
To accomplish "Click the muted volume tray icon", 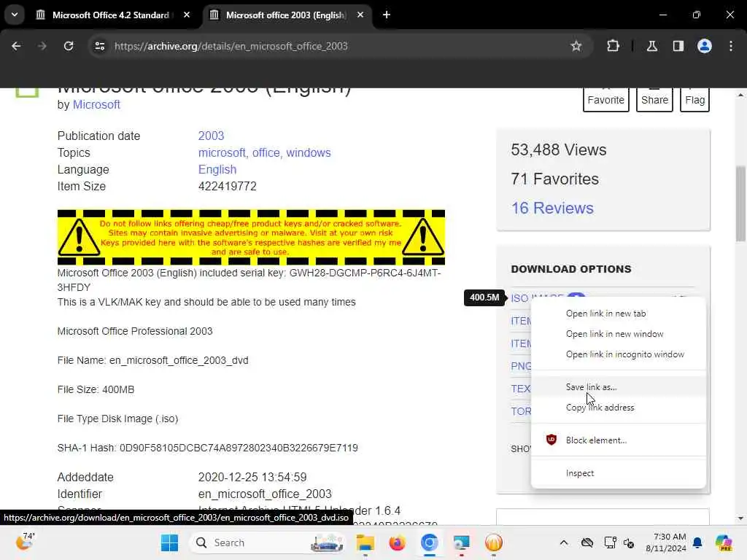I will click(x=628, y=542).
